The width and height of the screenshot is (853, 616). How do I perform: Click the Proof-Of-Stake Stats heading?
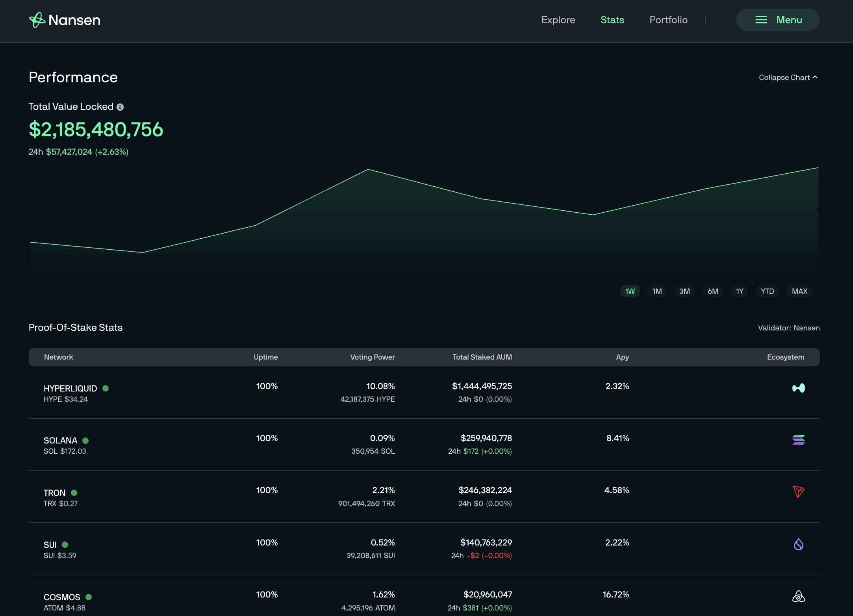(x=76, y=327)
